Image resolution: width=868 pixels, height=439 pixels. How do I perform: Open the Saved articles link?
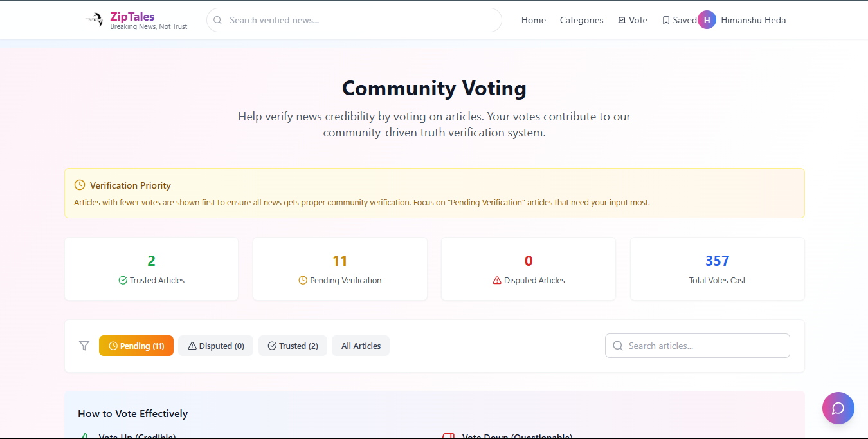(679, 20)
